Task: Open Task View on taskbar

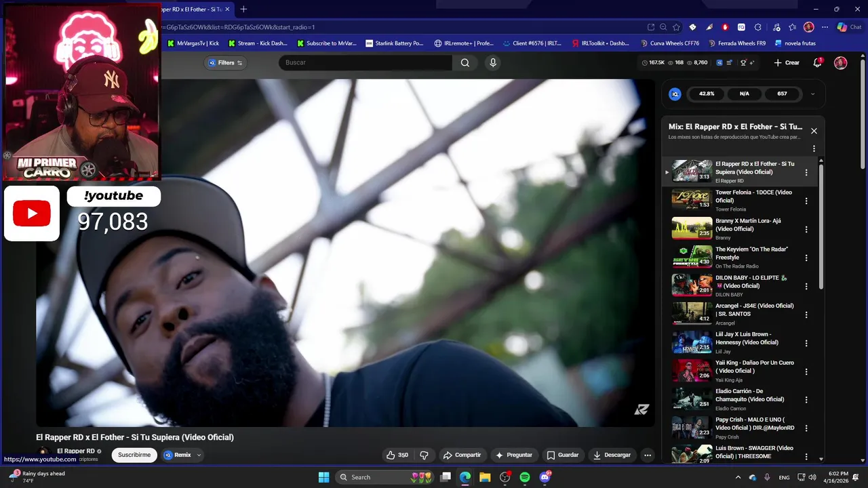Action: click(446, 477)
